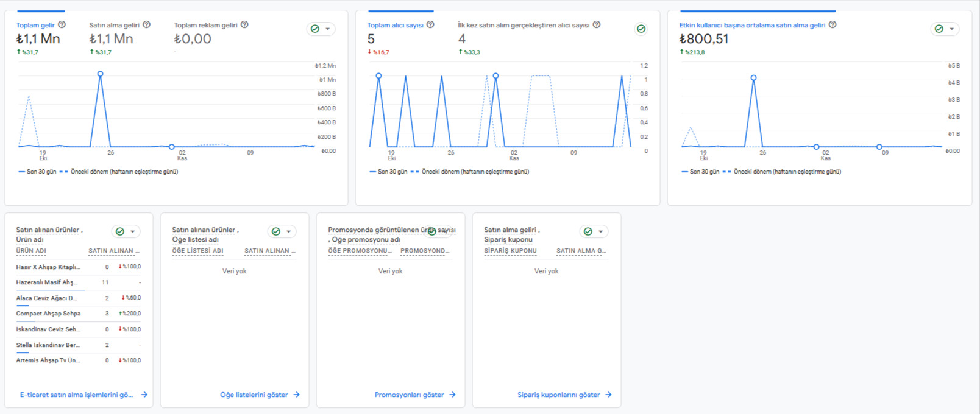Click arrow icon after Promosyonları göster
Image resolution: width=980 pixels, height=414 pixels.
click(452, 395)
